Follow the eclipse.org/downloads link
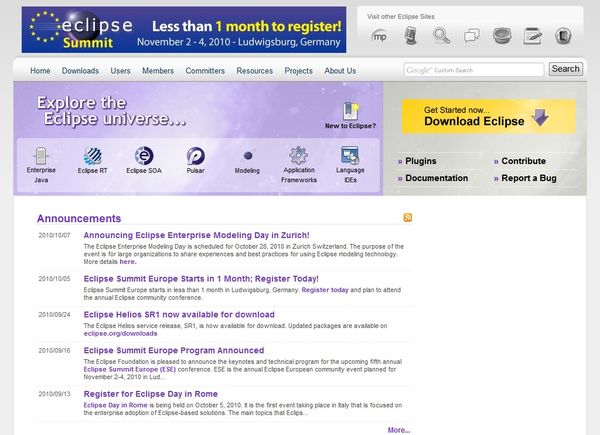The image size is (600, 435). 120,334
